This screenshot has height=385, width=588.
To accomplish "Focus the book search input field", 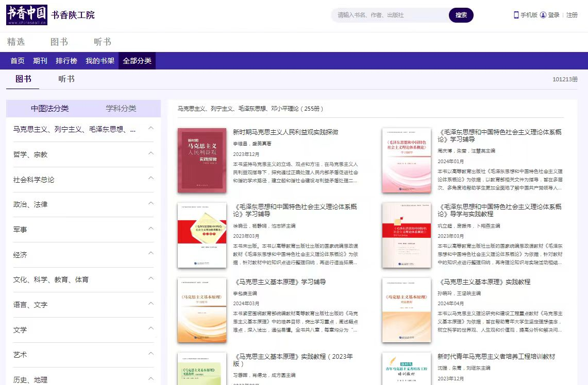I will (x=389, y=15).
